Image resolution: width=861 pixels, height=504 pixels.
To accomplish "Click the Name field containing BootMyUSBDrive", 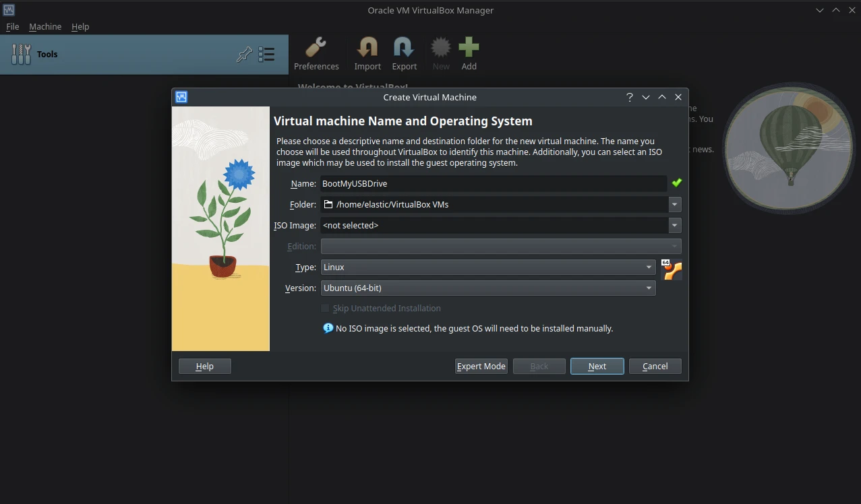I will (494, 183).
